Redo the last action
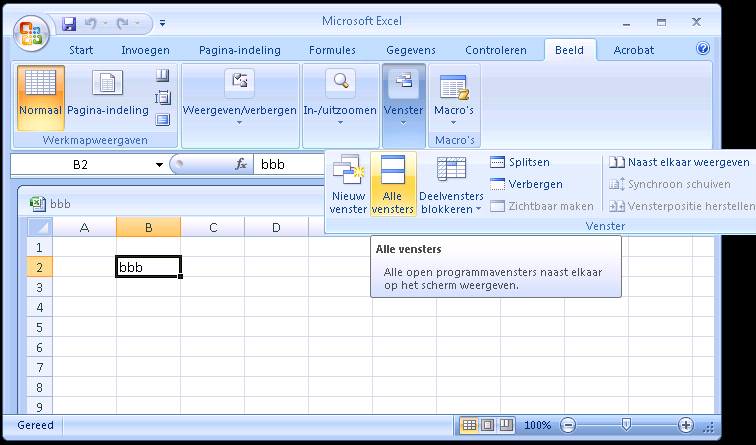 click(122, 23)
